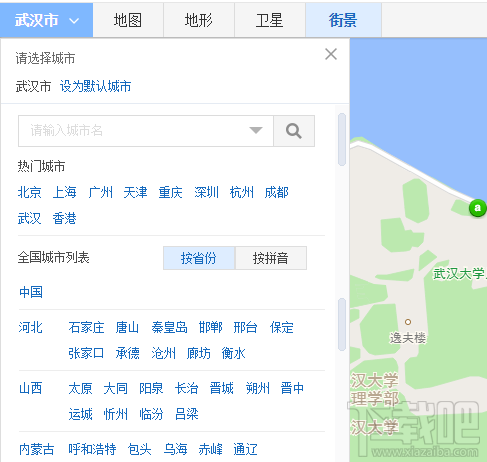Select hot city 成都
Image resolution: width=487 pixels, height=462 pixels.
click(277, 192)
